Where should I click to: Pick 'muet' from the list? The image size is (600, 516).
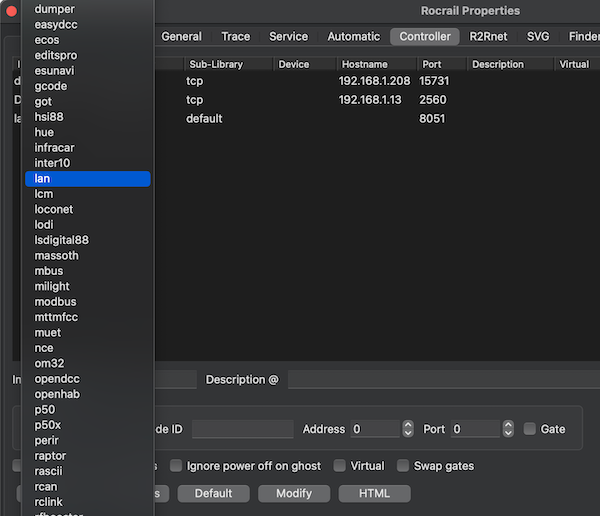[88, 333]
